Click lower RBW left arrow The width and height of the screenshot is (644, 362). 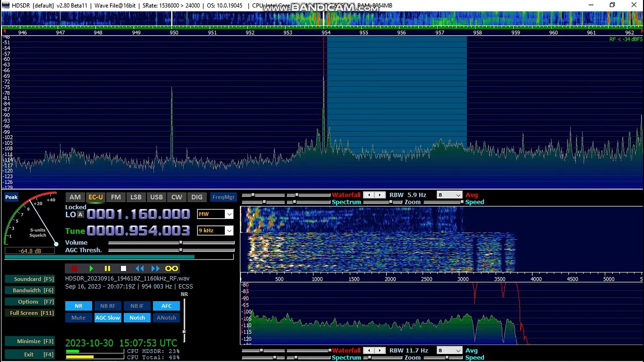(369, 350)
